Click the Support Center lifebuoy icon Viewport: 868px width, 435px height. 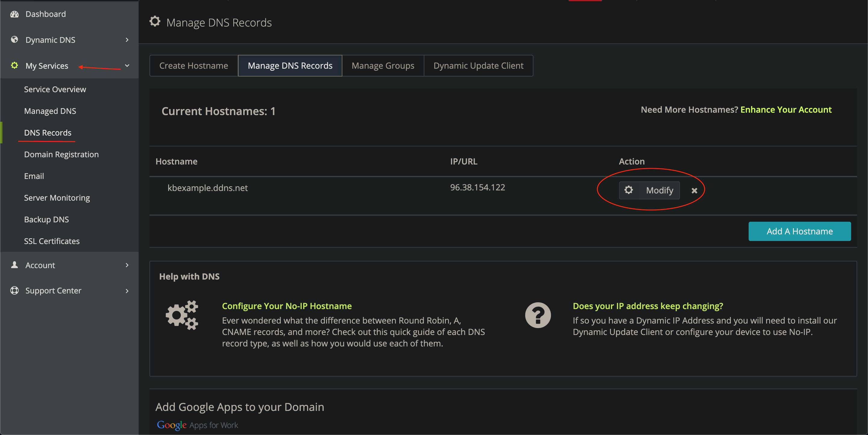click(x=14, y=290)
